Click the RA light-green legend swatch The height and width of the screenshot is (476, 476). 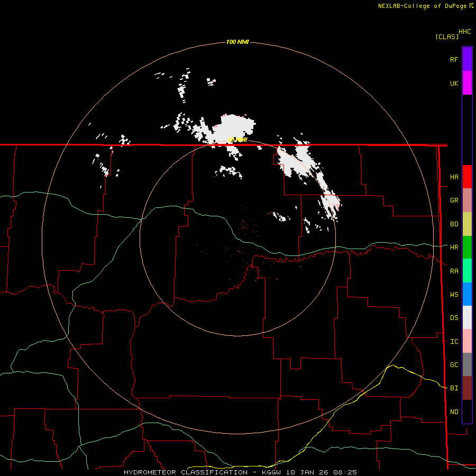467,270
